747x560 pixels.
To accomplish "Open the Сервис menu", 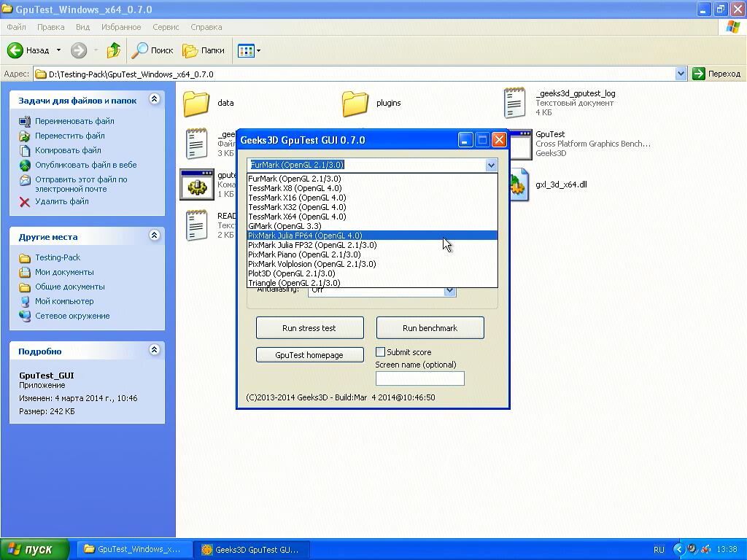I will (166, 27).
